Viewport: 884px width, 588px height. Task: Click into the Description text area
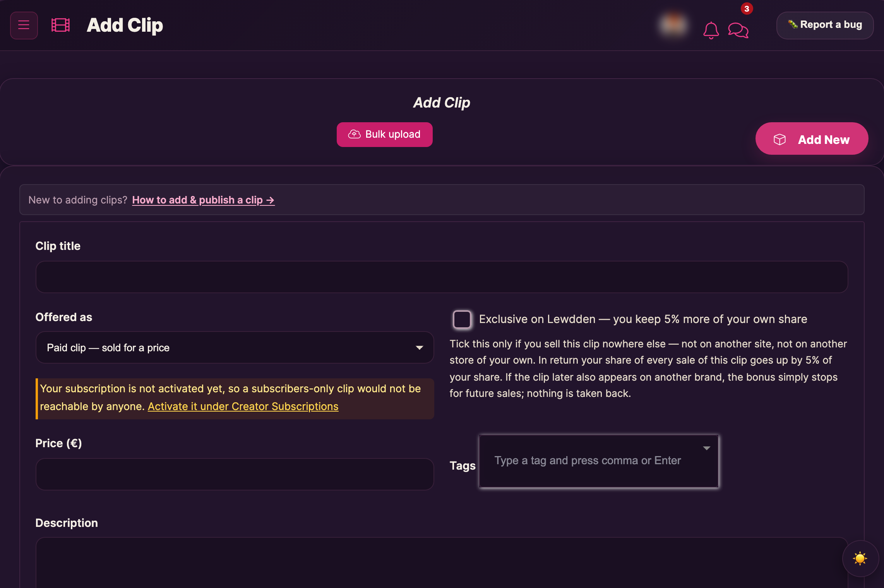coord(442,563)
